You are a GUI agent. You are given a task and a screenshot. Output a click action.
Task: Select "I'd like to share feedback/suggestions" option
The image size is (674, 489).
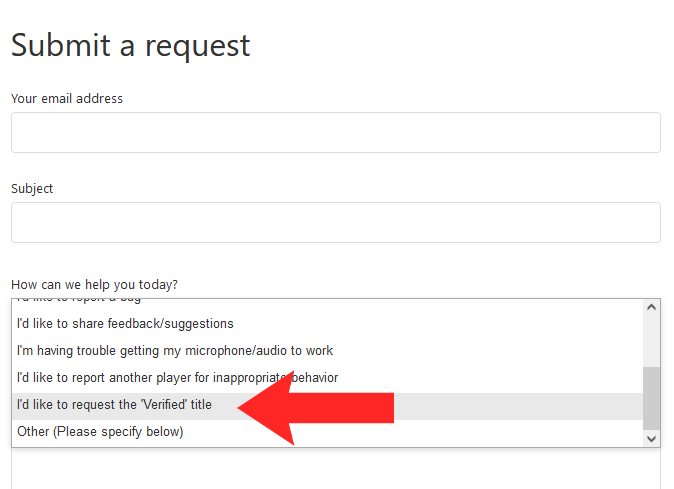328,324
